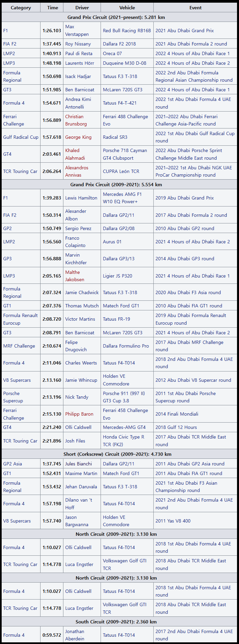
Task: Click the Christian Brunsborg red link
Action: [76, 120]
